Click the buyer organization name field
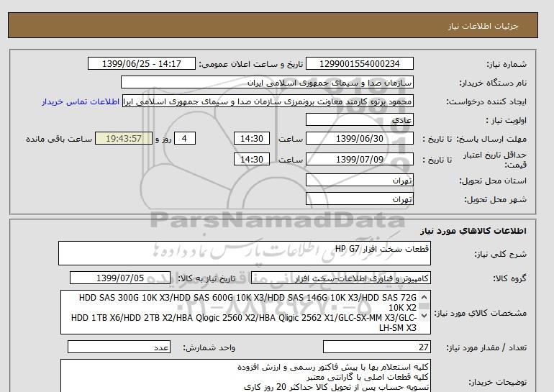554x392 pixels. pyautogui.click(x=267, y=83)
